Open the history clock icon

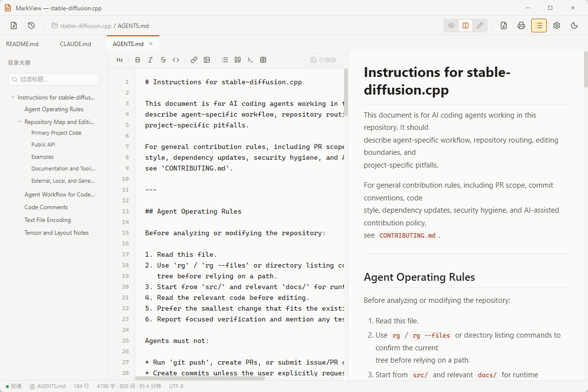tap(31, 25)
